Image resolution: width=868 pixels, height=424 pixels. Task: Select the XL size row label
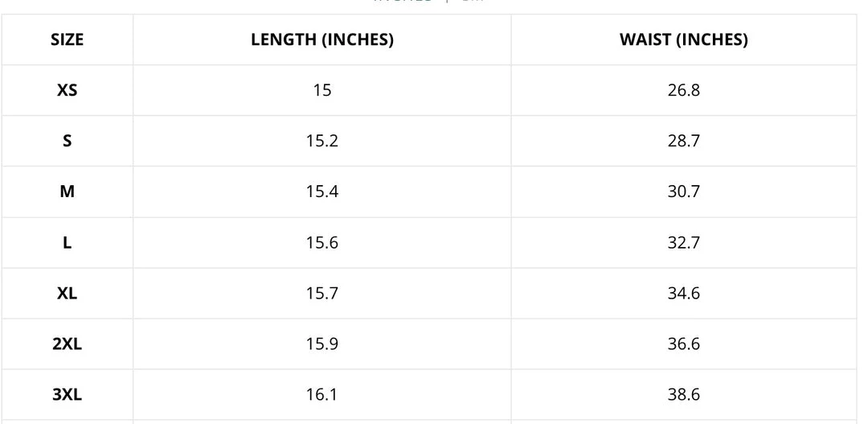tap(67, 293)
